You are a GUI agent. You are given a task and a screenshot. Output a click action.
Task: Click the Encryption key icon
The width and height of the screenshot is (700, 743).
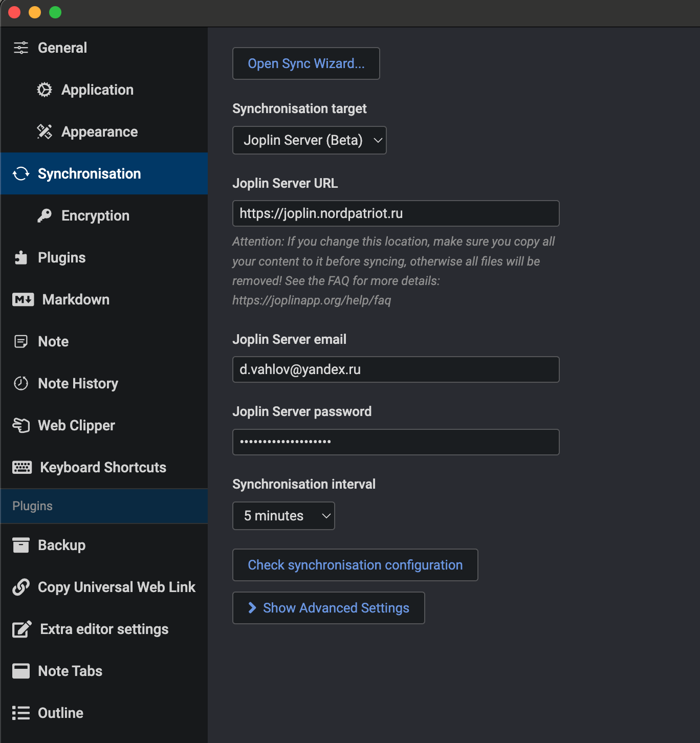45,215
